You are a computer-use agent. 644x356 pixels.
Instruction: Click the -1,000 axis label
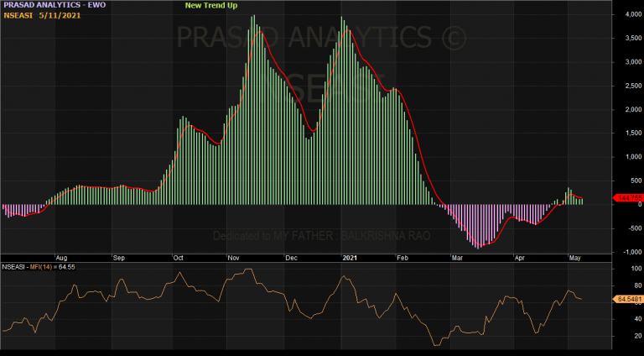point(632,253)
